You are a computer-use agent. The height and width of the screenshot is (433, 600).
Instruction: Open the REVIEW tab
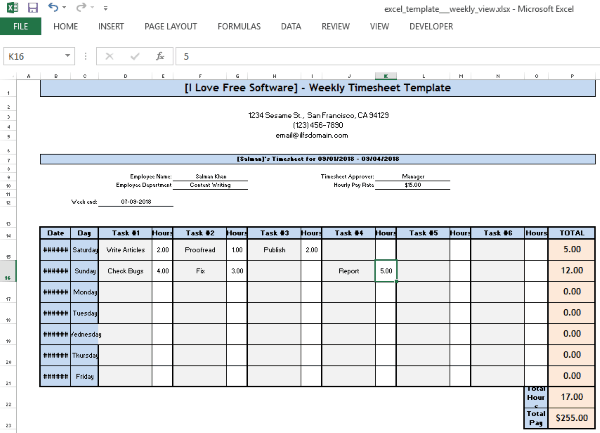[336, 26]
